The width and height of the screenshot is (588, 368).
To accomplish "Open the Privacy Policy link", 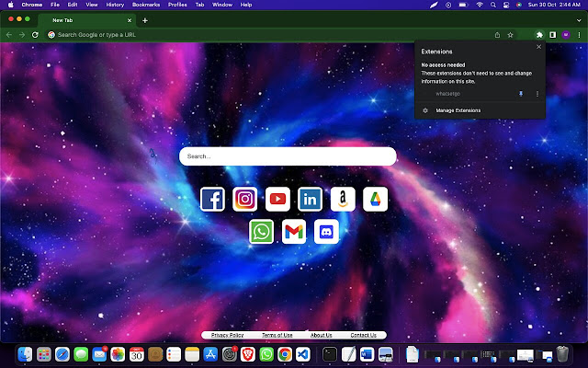I will click(x=227, y=335).
